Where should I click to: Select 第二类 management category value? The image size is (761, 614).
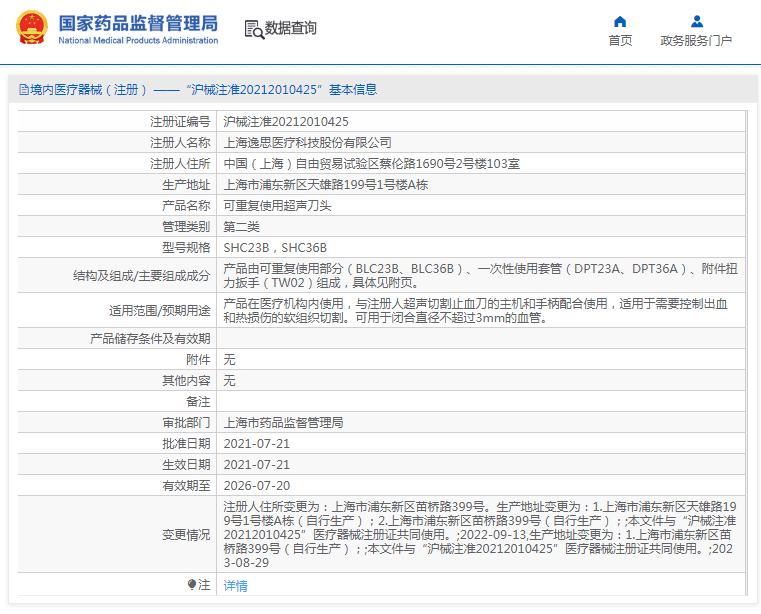tap(241, 227)
